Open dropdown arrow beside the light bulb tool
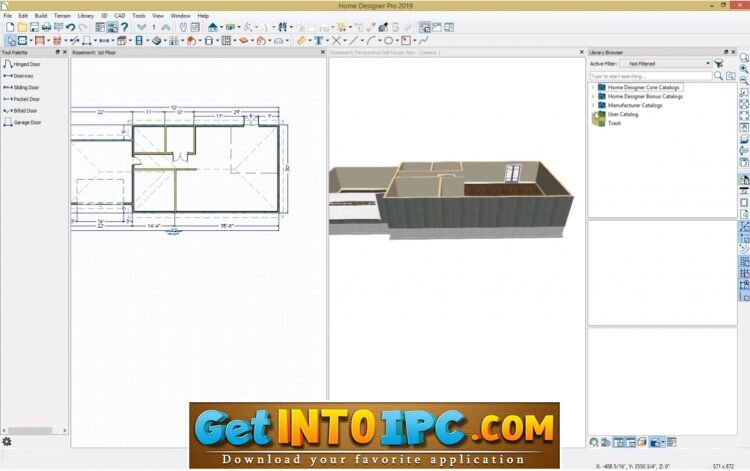The image size is (750, 471). pyautogui.click(x=350, y=27)
